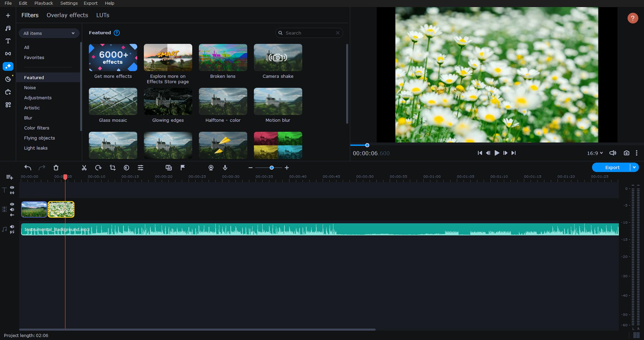
Task: Add a marker with the flag icon
Action: pyautogui.click(x=182, y=168)
